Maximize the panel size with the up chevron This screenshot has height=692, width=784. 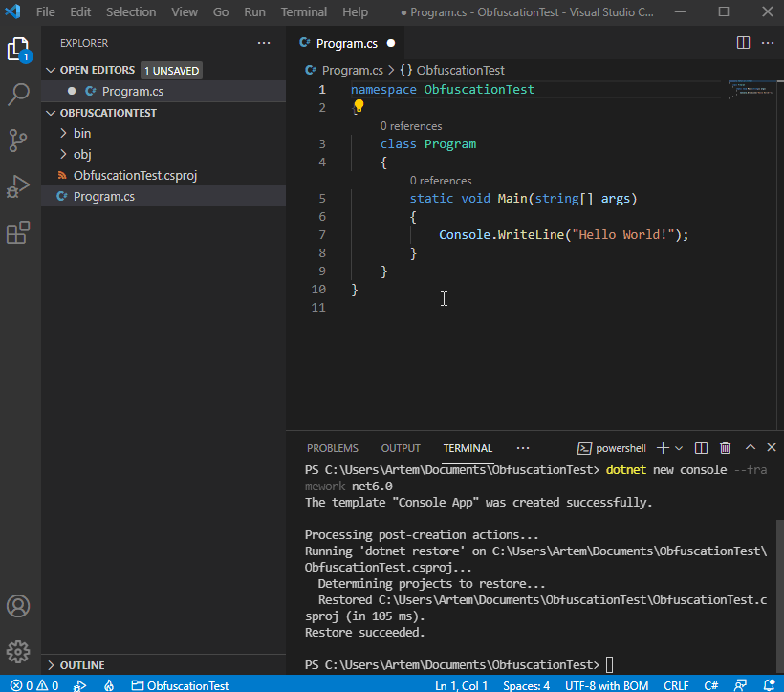coord(750,448)
